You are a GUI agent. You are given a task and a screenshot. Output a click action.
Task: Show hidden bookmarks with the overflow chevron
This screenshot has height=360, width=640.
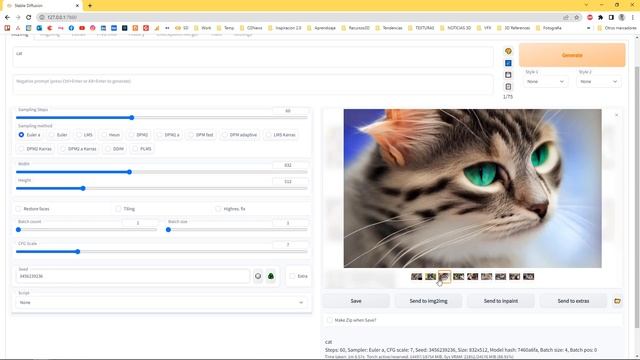(589, 28)
